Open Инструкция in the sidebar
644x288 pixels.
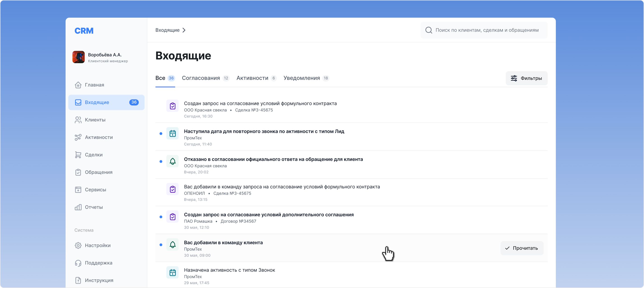[106, 280]
